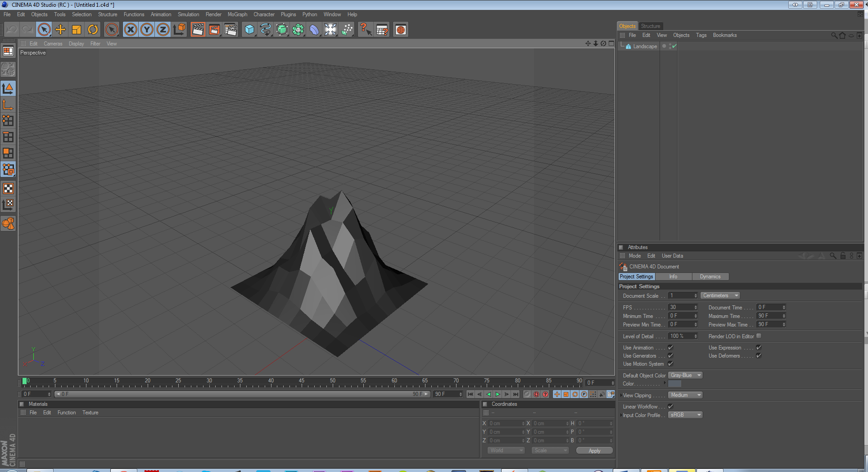The width and height of the screenshot is (868, 472).
Task: Open the deformers bend icon
Action: click(x=314, y=30)
